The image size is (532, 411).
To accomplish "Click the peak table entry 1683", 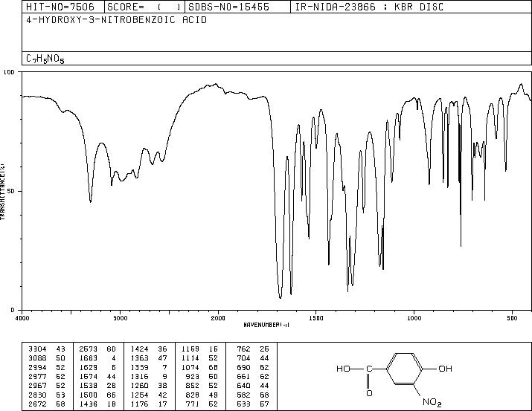I will tap(89, 358).
